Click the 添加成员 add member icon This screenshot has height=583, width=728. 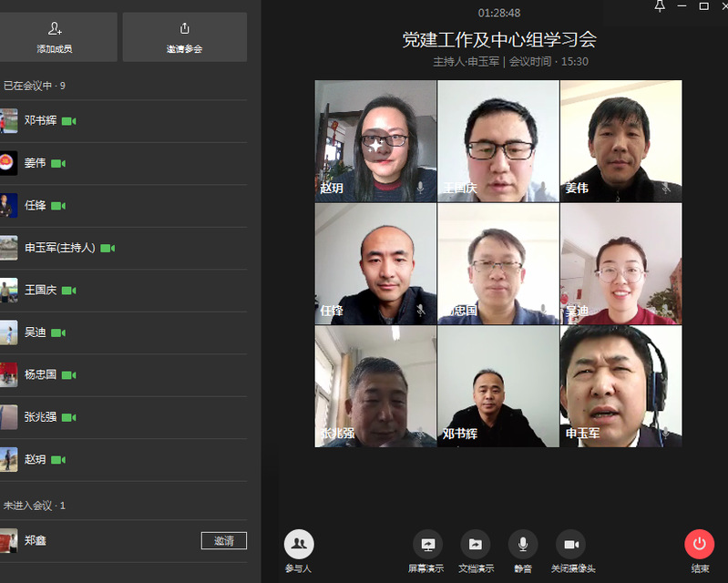55,29
